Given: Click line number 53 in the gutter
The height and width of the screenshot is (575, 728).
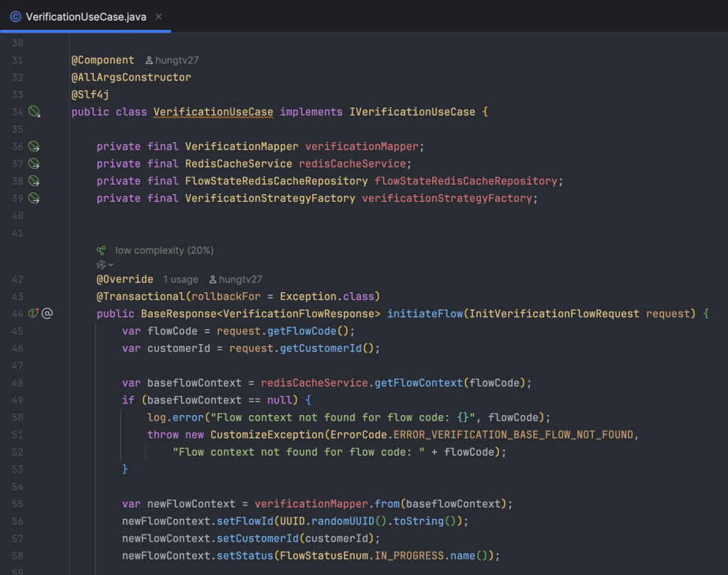Looking at the screenshot, I should point(18,470).
